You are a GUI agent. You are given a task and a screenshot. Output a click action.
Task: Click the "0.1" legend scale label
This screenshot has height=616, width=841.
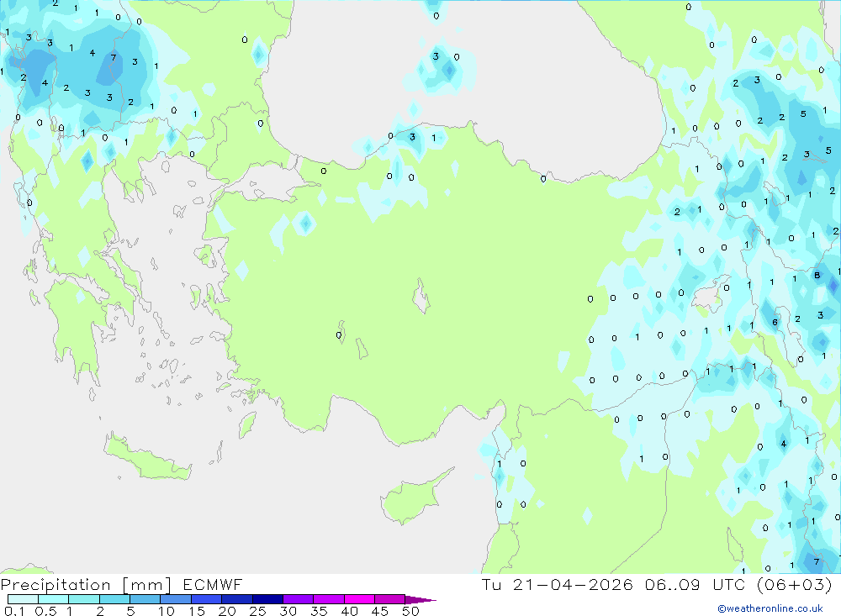pyautogui.click(x=14, y=611)
